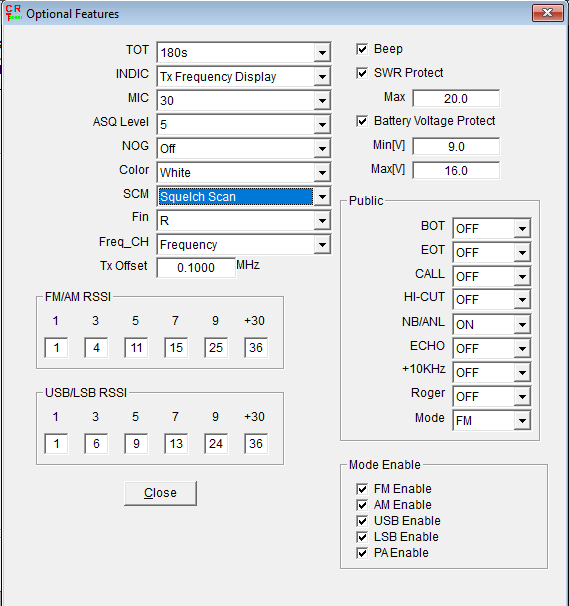Open the CALL dropdown
Viewport: 569px width, 606px height.
[492, 276]
